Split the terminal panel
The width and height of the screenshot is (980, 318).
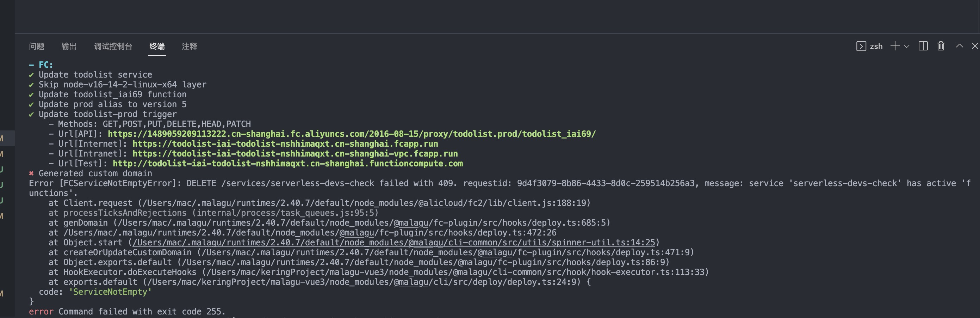923,47
